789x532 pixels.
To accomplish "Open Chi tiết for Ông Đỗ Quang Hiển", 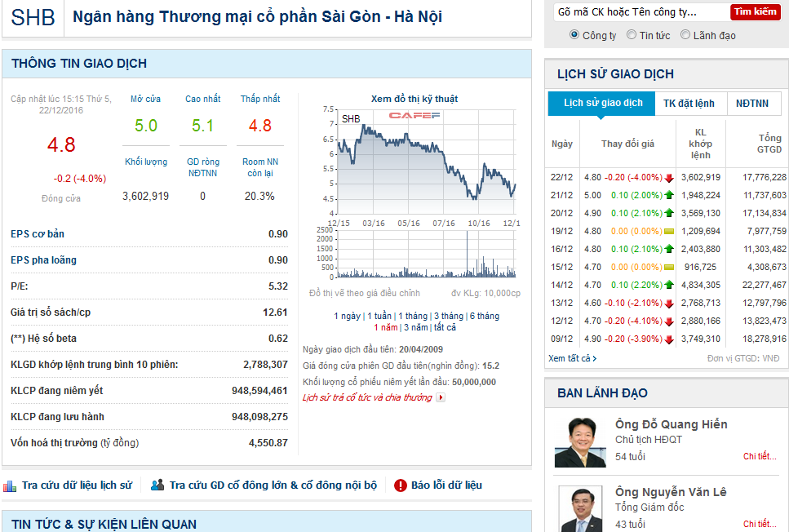I will (x=760, y=456).
